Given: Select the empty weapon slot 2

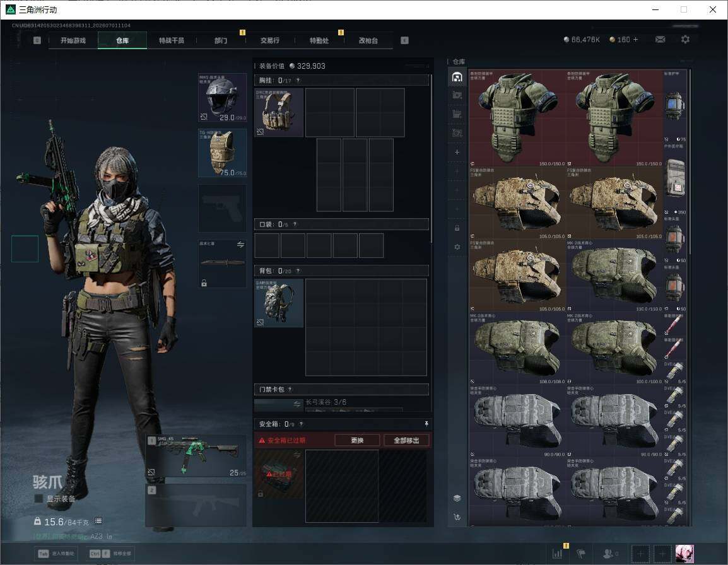Looking at the screenshot, I should coord(196,505).
